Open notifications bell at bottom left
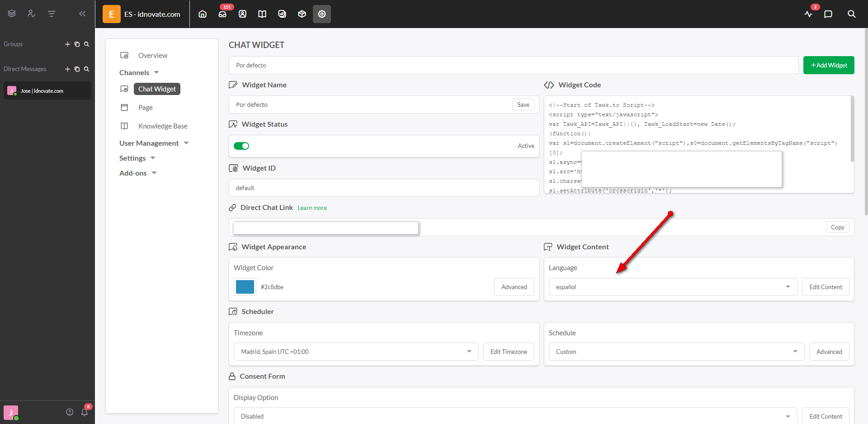 pos(84,412)
